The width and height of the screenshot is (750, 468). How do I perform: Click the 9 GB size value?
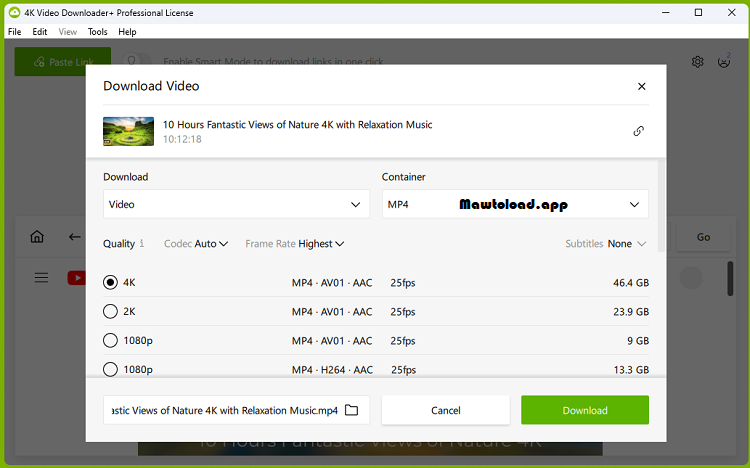click(638, 341)
